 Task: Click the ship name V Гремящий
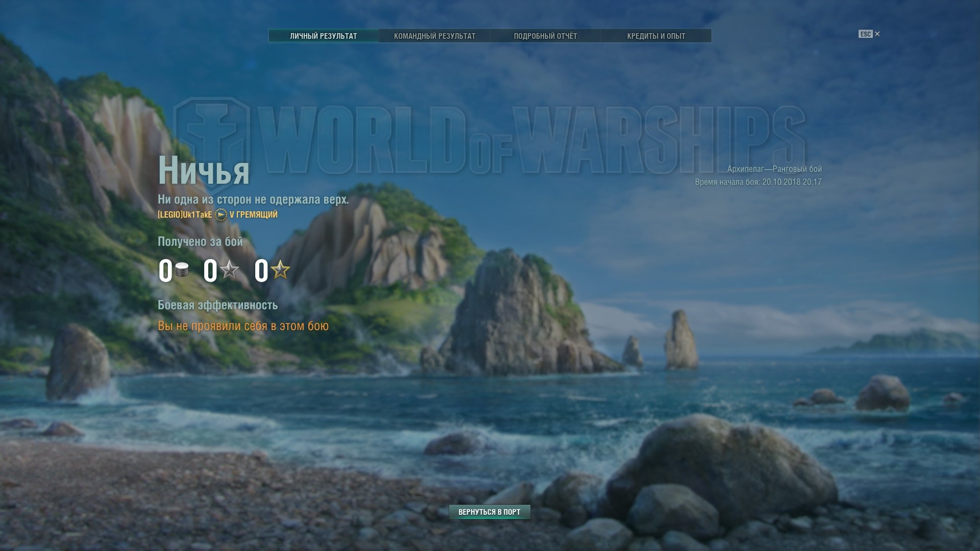click(x=254, y=215)
